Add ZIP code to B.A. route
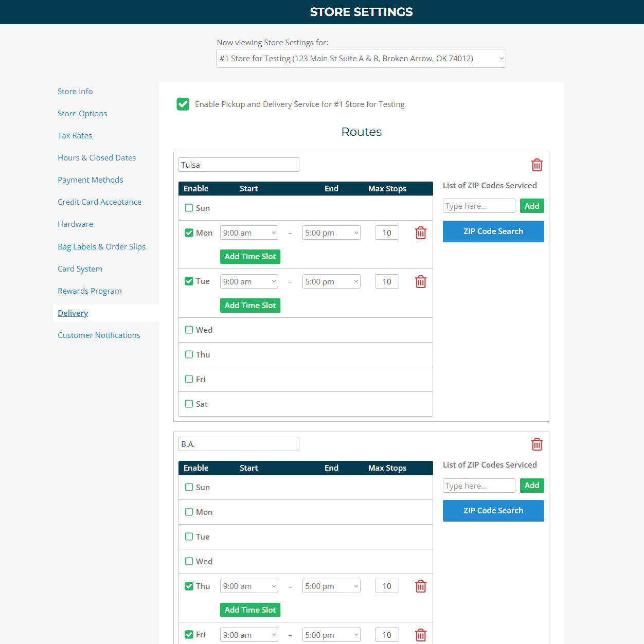Image resolution: width=644 pixels, height=644 pixels. click(532, 486)
